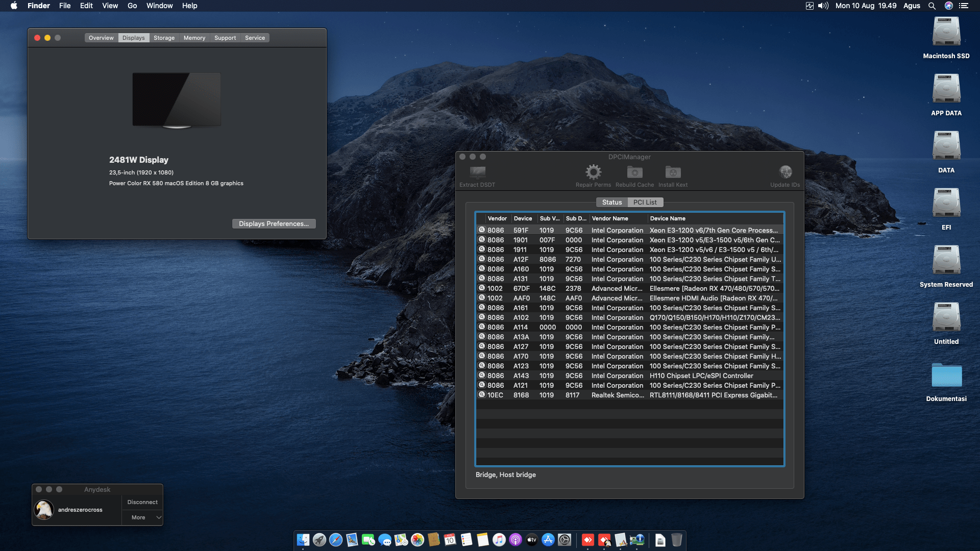
Task: Select the PCI List tab
Action: click(x=645, y=203)
